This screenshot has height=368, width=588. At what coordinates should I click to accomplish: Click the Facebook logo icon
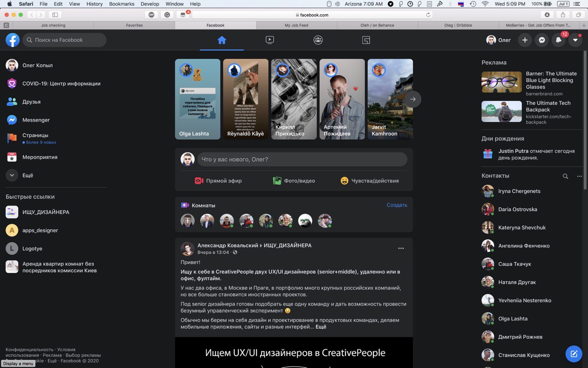pyautogui.click(x=12, y=40)
